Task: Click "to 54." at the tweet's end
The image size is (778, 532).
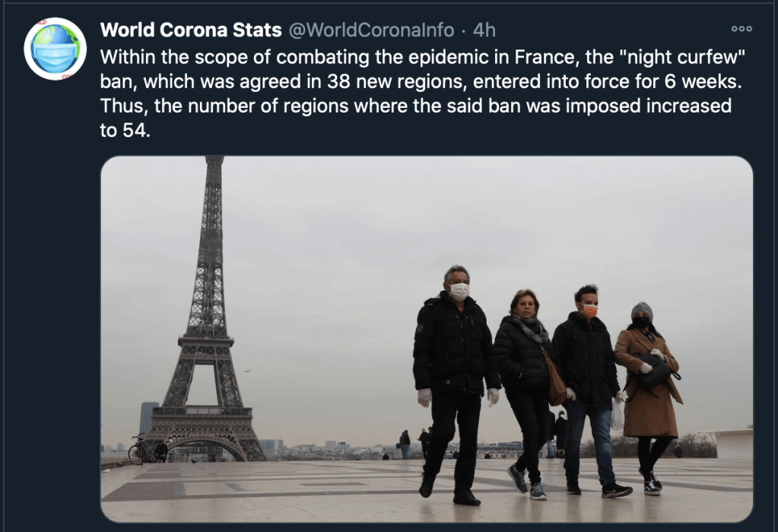Action: 125,131
